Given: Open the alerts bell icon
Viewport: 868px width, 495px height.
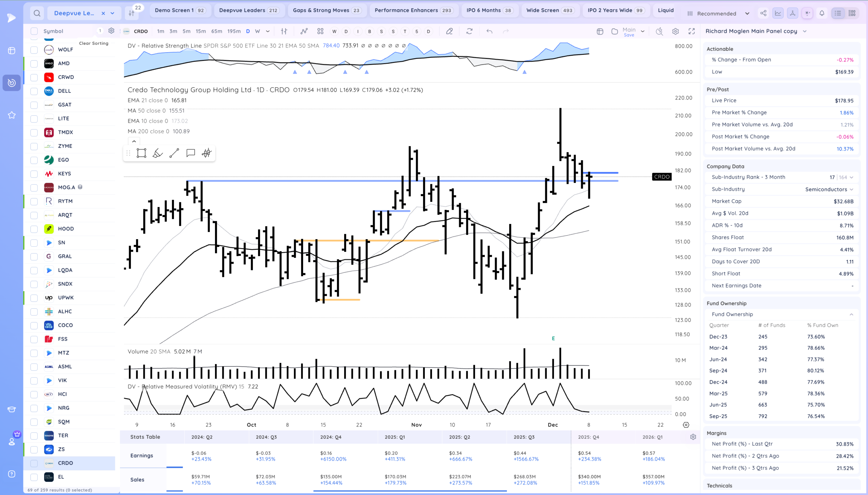Looking at the screenshot, I should point(822,13).
